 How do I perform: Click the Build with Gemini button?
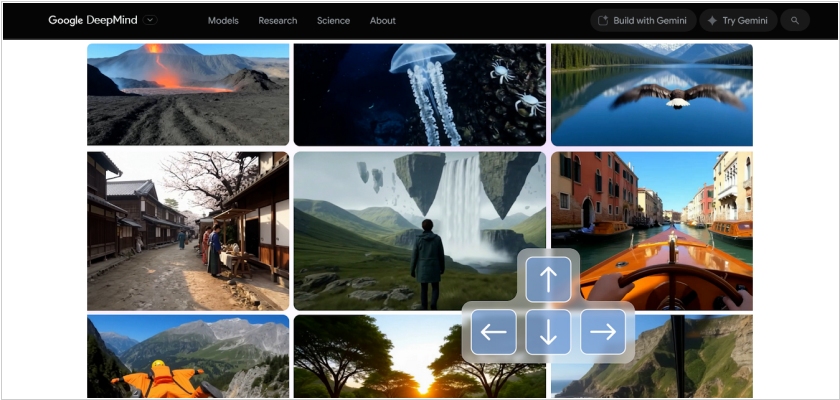(643, 20)
